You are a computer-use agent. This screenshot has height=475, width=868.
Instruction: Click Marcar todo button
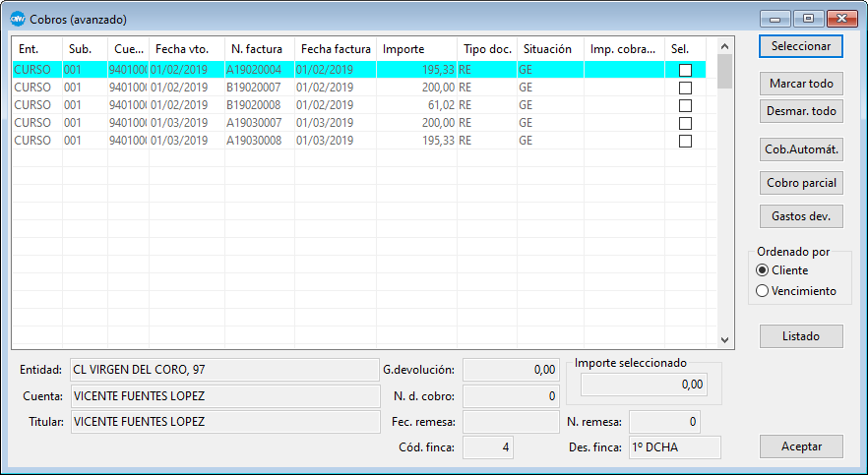pos(801,84)
